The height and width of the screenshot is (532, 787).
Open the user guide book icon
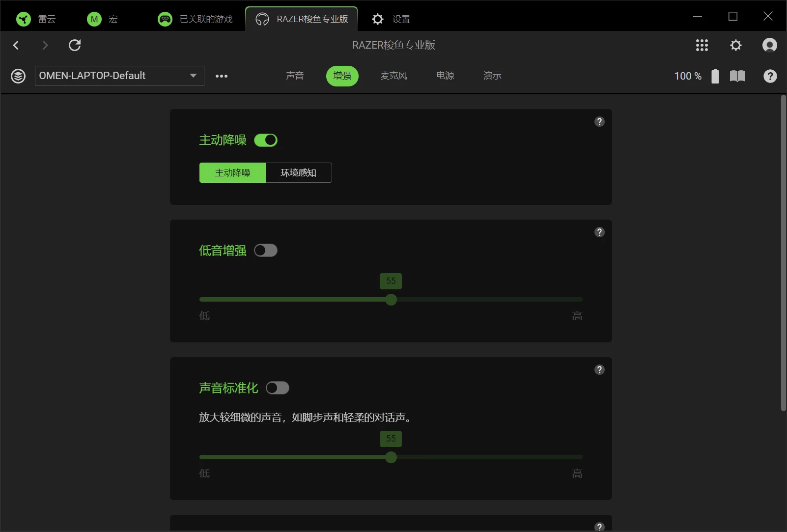pos(737,76)
